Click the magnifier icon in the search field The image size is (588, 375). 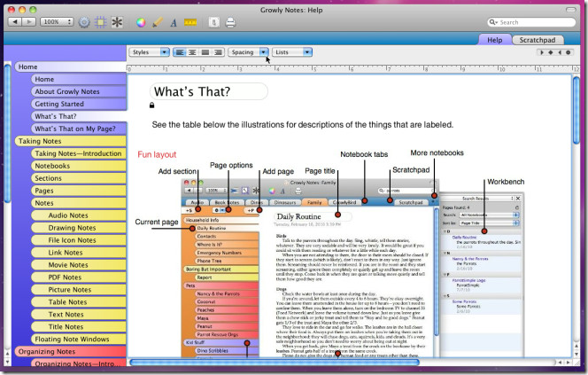493,22
